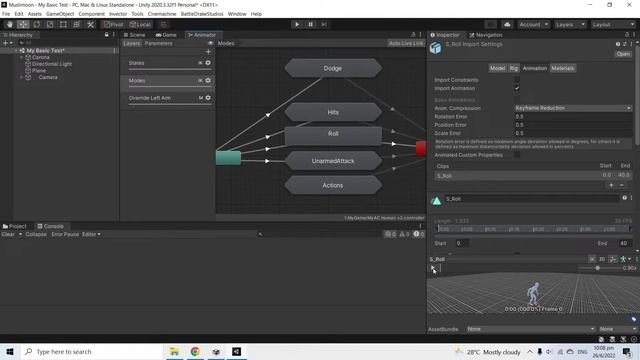Play the S_Roll animation preview
The width and height of the screenshot is (640, 360).
[432, 268]
